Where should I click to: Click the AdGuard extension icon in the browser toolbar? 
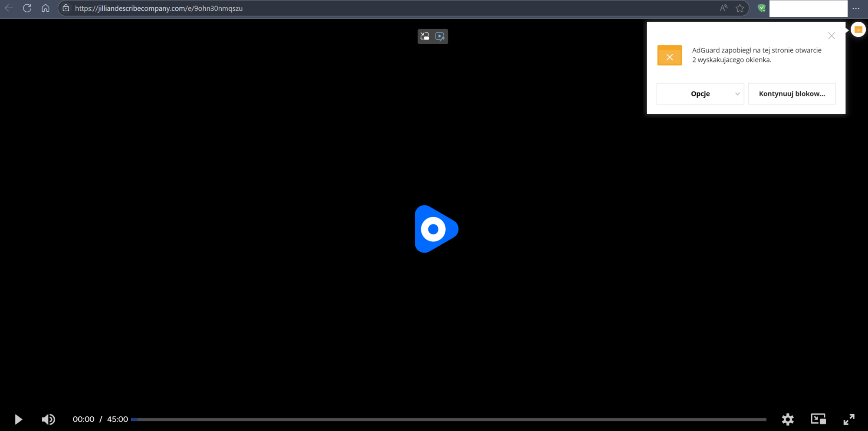coord(761,8)
